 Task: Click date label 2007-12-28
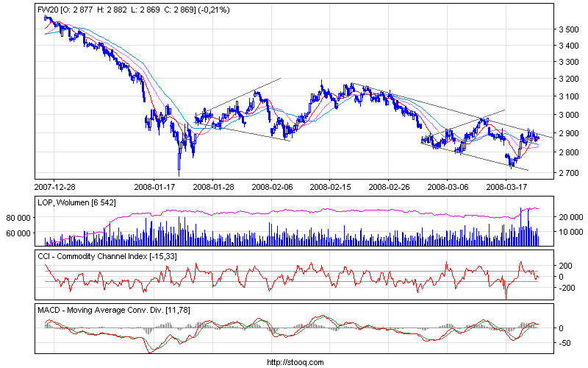(54, 187)
